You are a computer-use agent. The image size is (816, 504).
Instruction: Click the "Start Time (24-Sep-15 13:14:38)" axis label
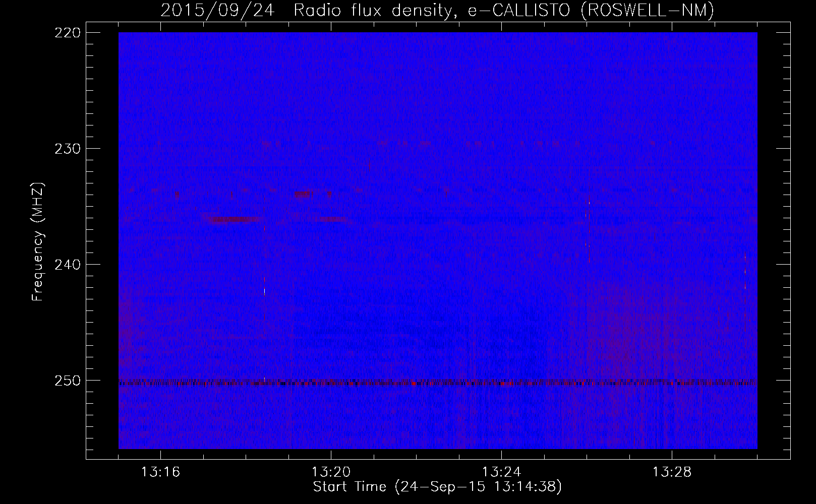tap(437, 487)
